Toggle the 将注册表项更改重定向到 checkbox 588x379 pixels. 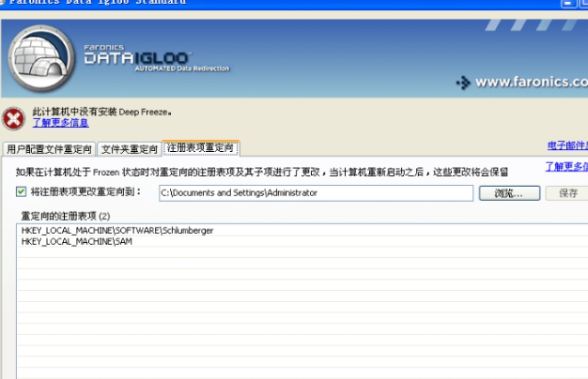21,191
